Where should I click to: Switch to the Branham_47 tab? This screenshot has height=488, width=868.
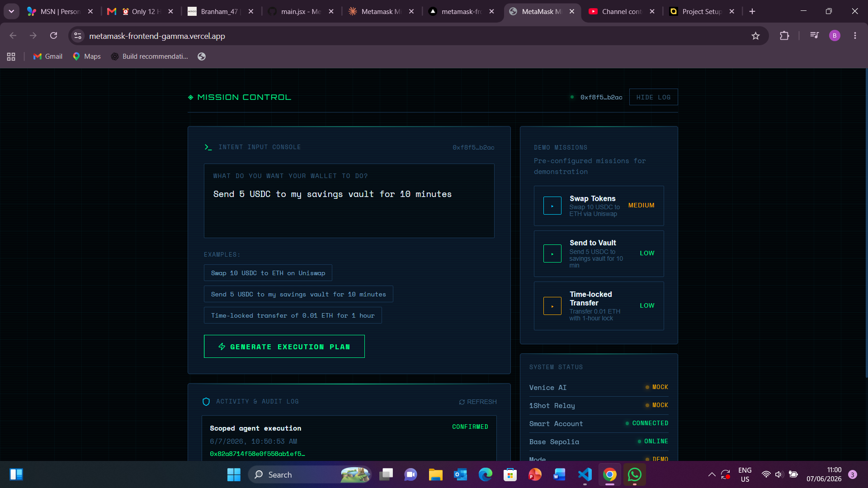tap(221, 12)
